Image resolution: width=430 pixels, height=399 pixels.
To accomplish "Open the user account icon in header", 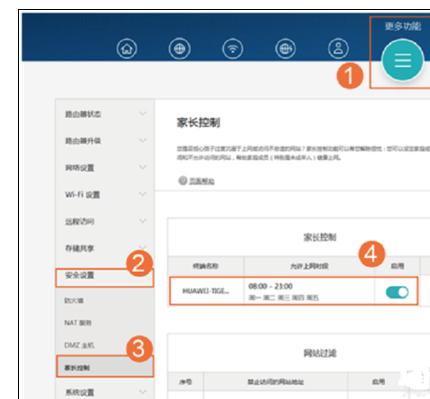I will click(338, 49).
